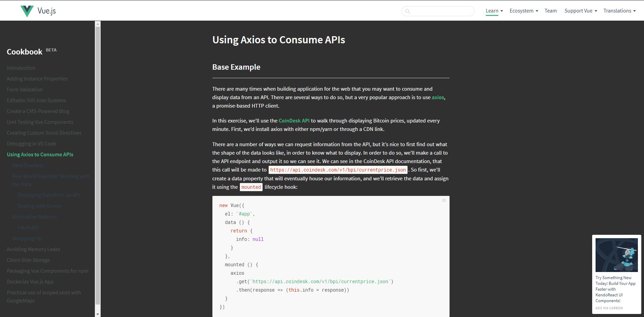Click the Vue.js logo icon
Image resolution: width=644 pixels, height=317 pixels.
click(x=27, y=11)
